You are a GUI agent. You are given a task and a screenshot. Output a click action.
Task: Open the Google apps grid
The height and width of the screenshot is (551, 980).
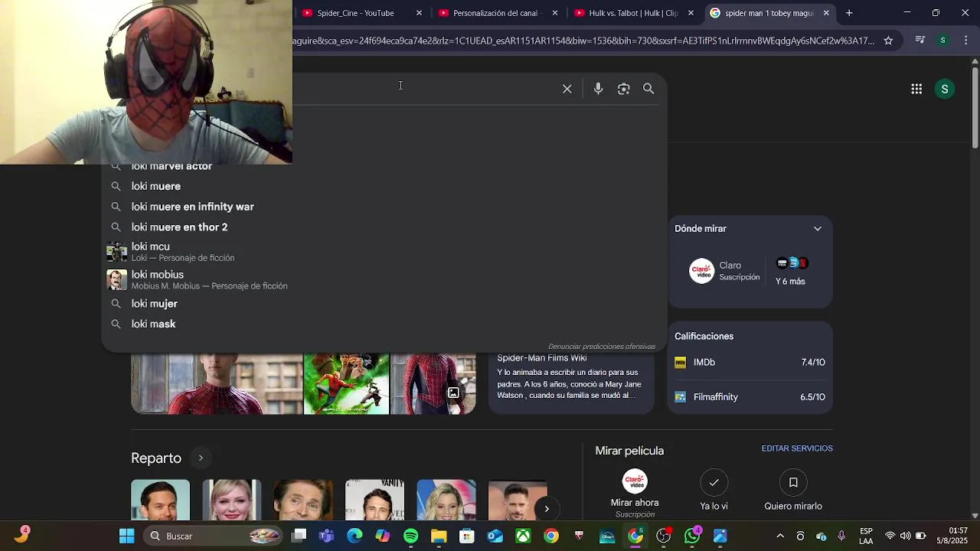tap(916, 89)
